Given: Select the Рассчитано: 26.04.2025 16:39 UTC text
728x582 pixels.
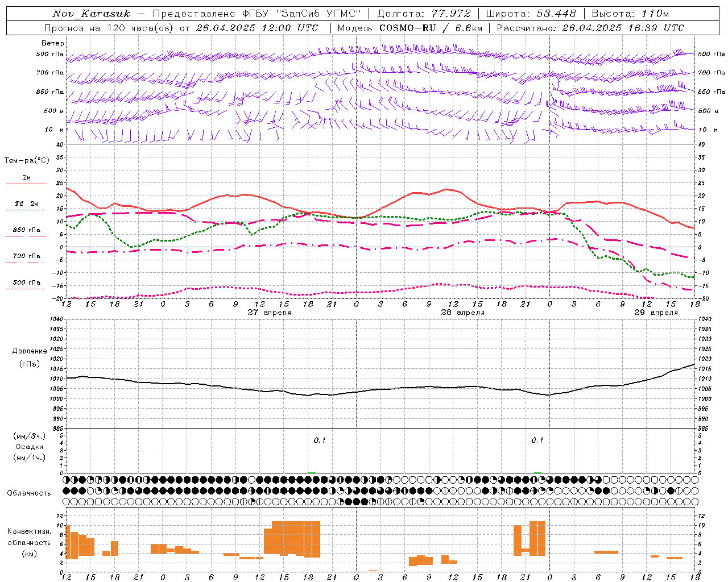Looking at the screenshot, I should [590, 28].
